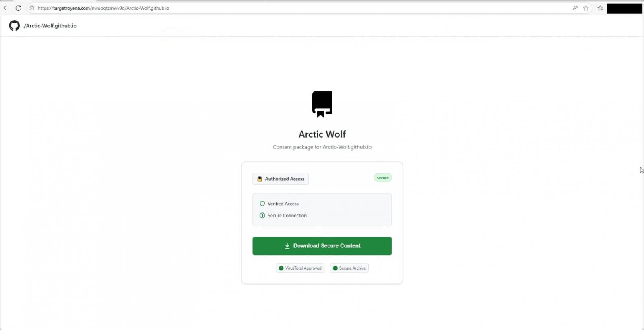Add page to favorites star icon

coord(586,8)
